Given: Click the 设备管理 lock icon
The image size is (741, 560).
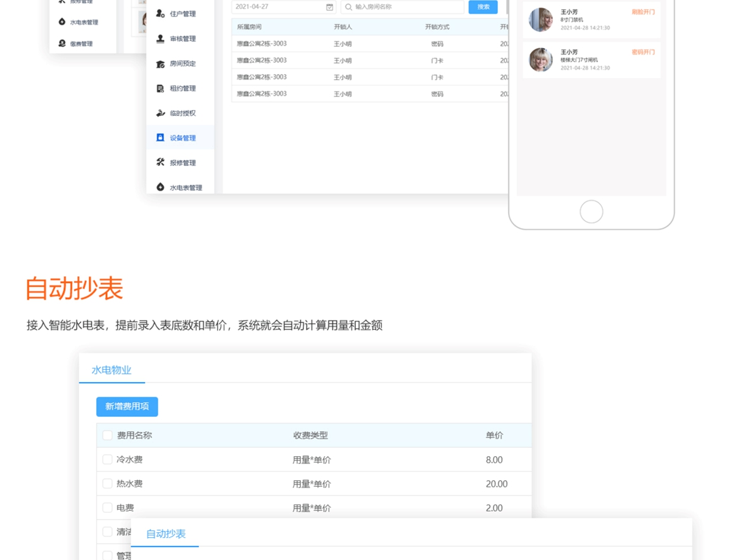Looking at the screenshot, I should tap(160, 137).
